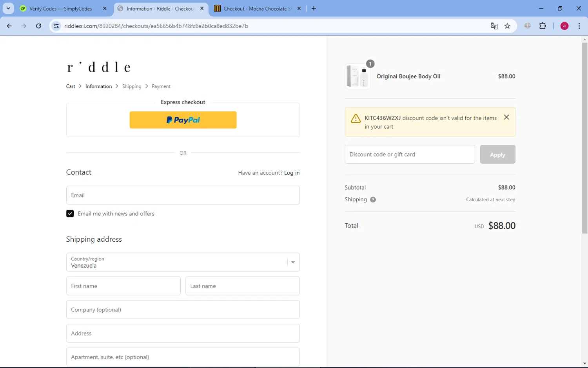The height and width of the screenshot is (368, 588).
Task: Click the Apply discount button
Action: 497,155
